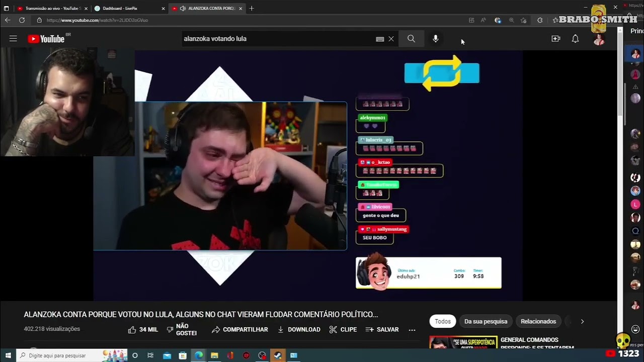Open browser zoom icon in address bar
The image size is (644, 362).
[511, 20]
